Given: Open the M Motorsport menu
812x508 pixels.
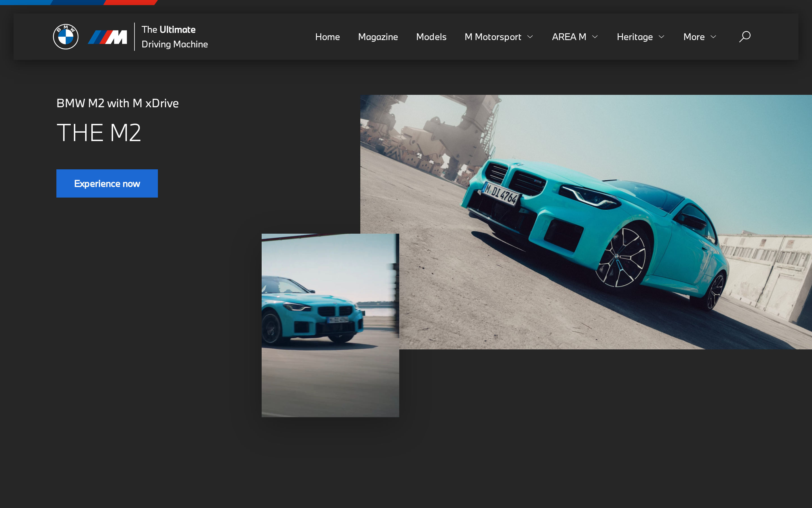Looking at the screenshot, I should point(493,37).
